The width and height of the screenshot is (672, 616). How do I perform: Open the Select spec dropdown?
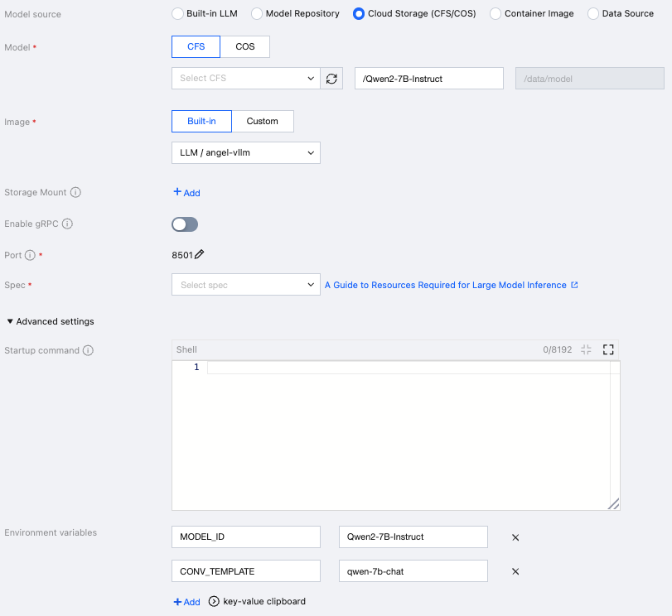coord(246,285)
